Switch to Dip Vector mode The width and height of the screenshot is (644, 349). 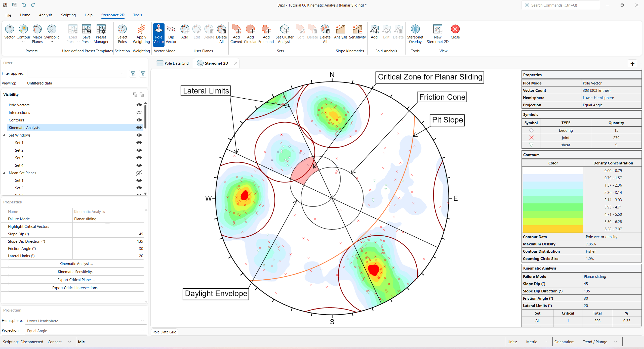(171, 34)
